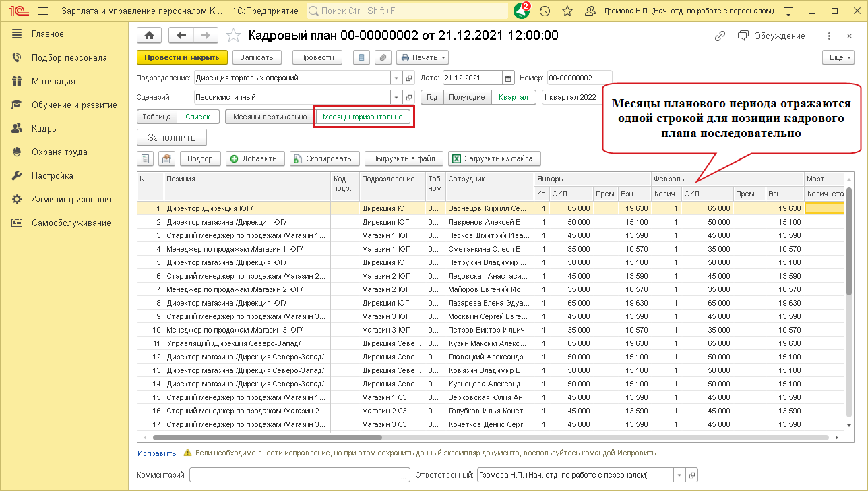
Task: Expand the Сценарий dropdown list
Action: click(396, 97)
